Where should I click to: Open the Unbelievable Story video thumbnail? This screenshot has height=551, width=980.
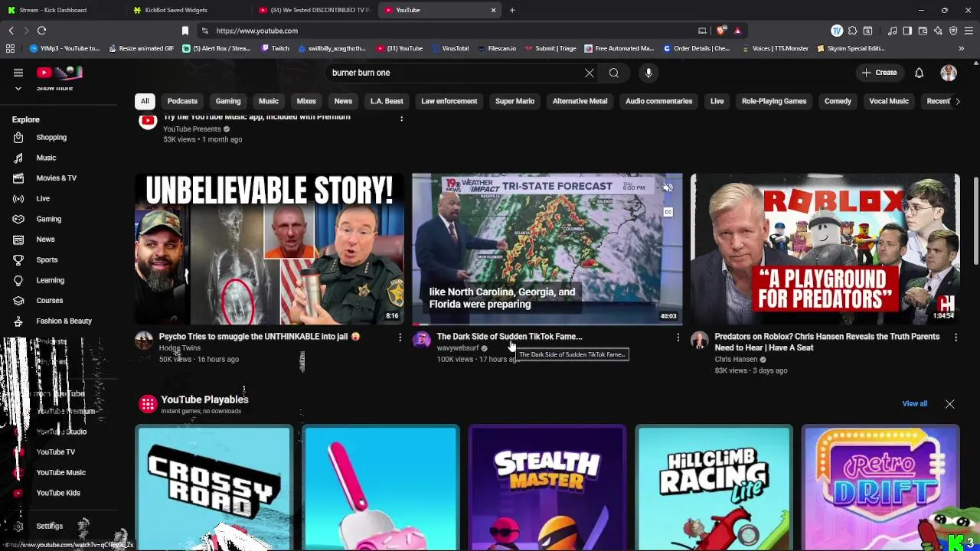click(x=269, y=249)
